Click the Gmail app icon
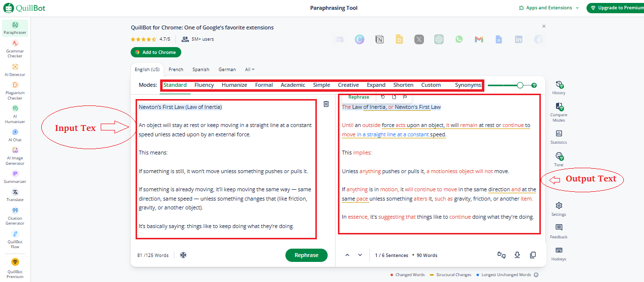This screenshot has width=644, height=282. coord(479,39)
